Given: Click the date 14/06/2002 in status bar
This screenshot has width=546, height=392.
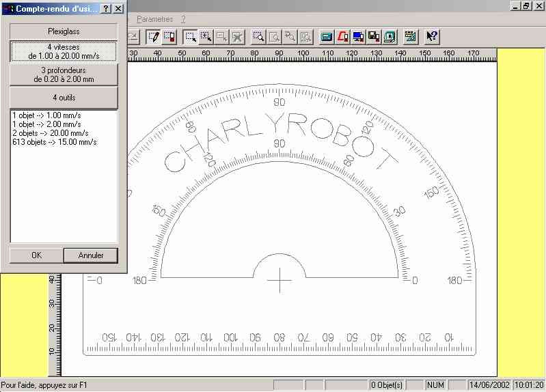Looking at the screenshot, I should pyautogui.click(x=489, y=385).
